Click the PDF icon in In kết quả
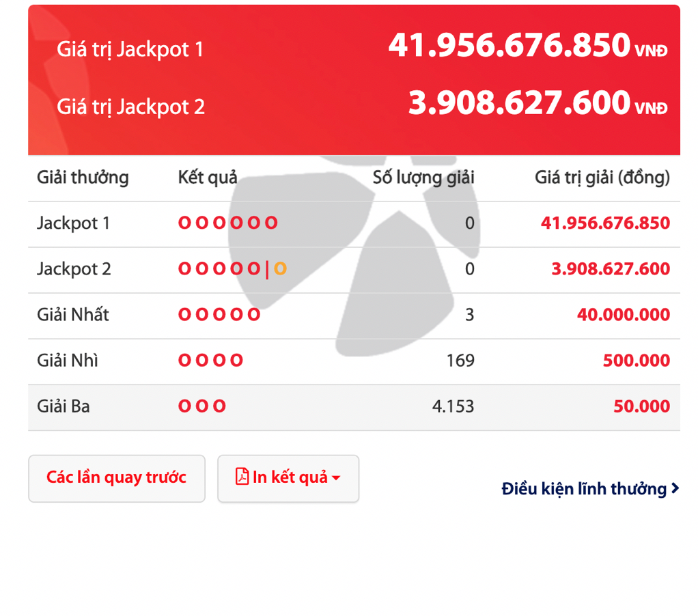Image resolution: width=698 pixels, height=616 pixels. pyautogui.click(x=242, y=477)
